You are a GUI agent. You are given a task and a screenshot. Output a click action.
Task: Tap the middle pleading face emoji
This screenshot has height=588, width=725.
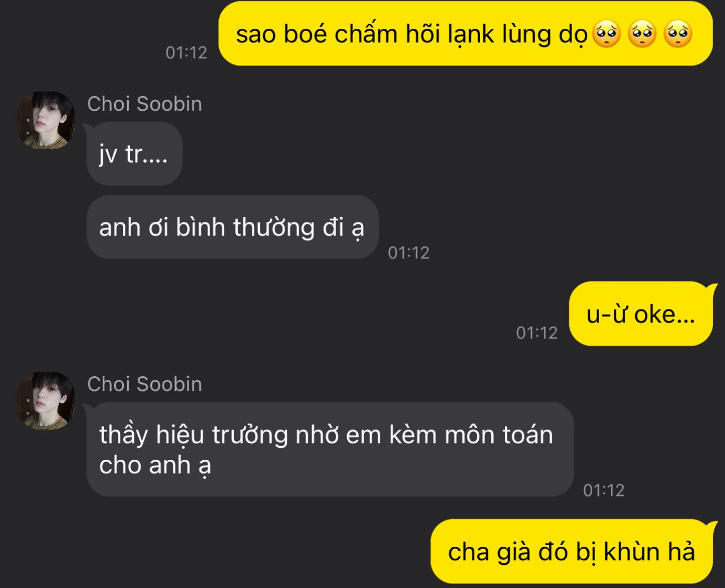tap(642, 34)
